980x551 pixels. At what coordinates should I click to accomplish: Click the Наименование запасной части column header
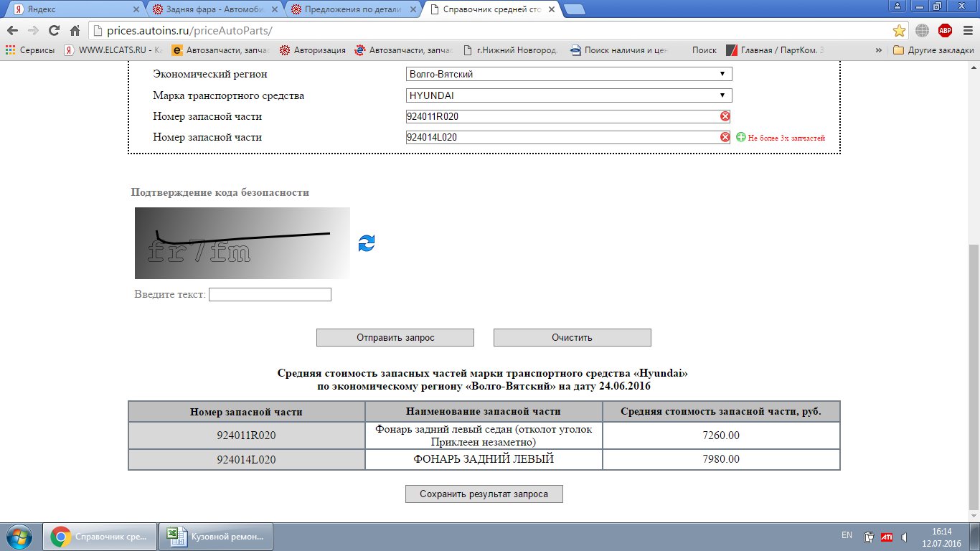(x=484, y=411)
